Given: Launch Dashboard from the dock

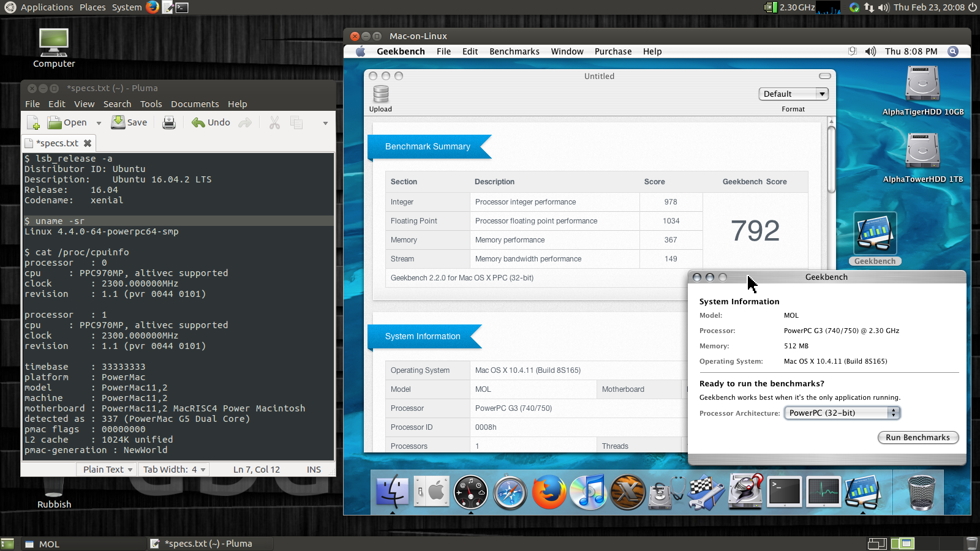Looking at the screenshot, I should tap(470, 492).
